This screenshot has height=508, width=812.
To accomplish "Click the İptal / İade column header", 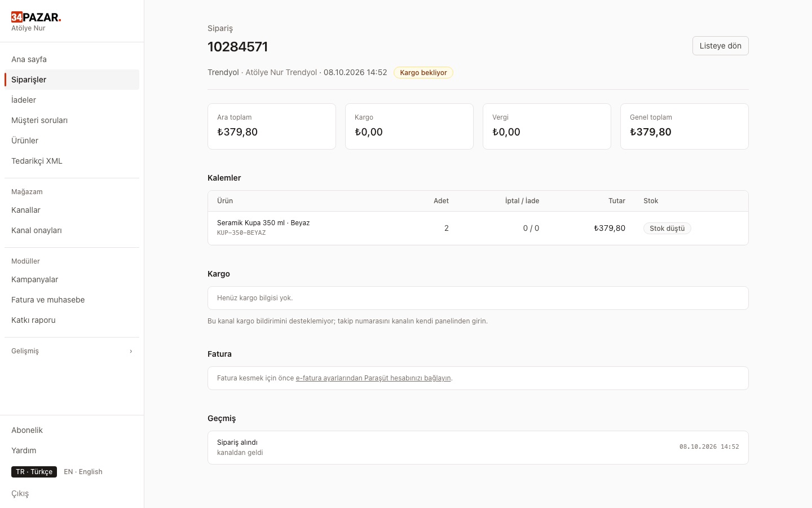I will [522, 201].
